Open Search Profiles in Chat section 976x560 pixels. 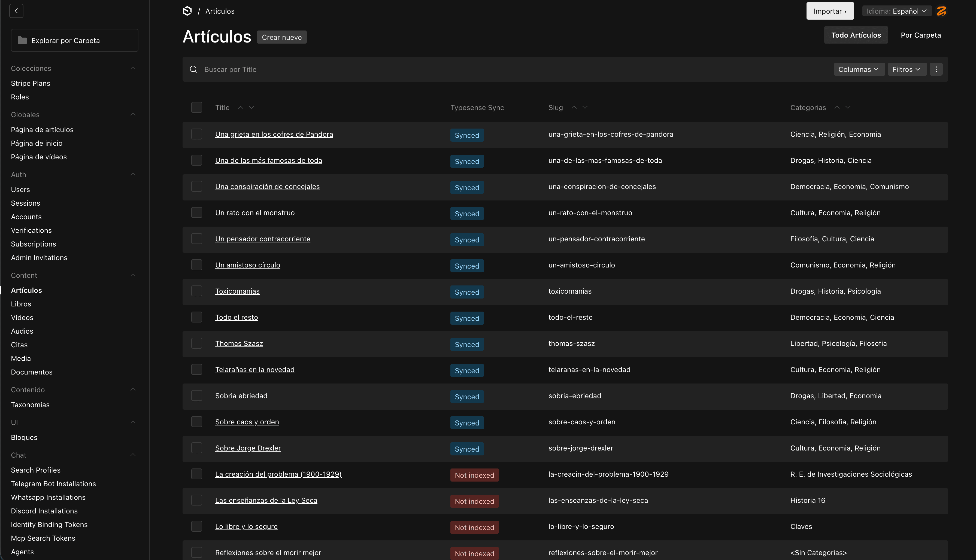(x=36, y=470)
